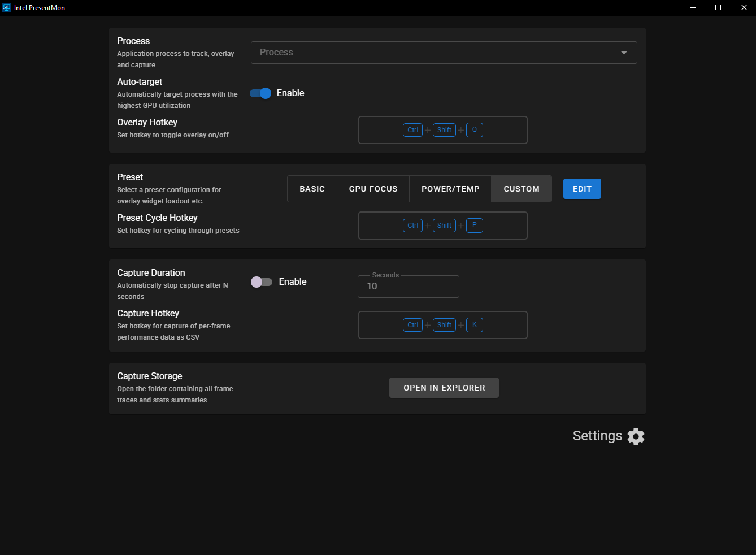Expand the Process dropdown arrow
756x555 pixels.
click(624, 53)
